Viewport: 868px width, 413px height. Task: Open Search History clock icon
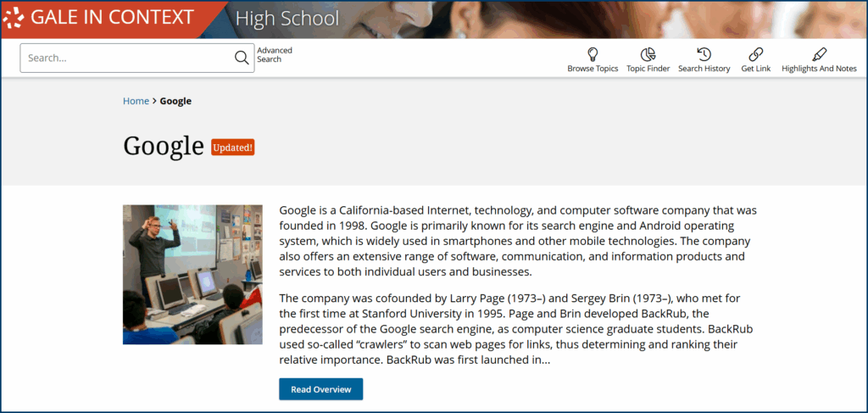[x=704, y=54]
